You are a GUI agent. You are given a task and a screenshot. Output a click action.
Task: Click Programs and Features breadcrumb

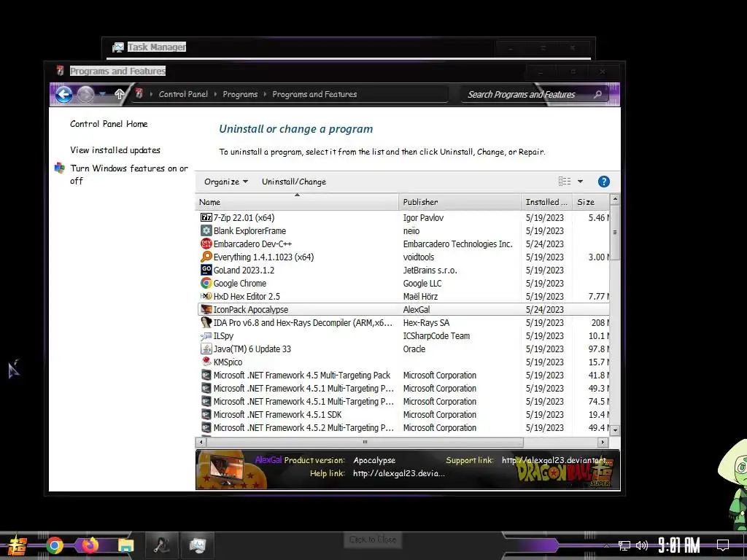click(314, 94)
